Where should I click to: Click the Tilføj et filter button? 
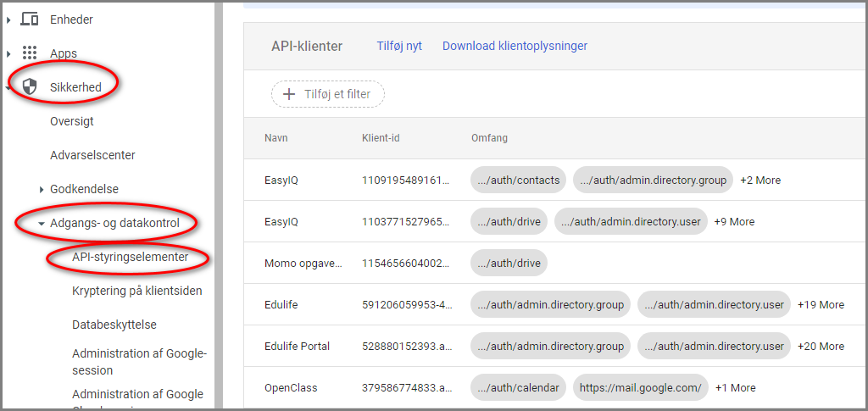pyautogui.click(x=328, y=95)
